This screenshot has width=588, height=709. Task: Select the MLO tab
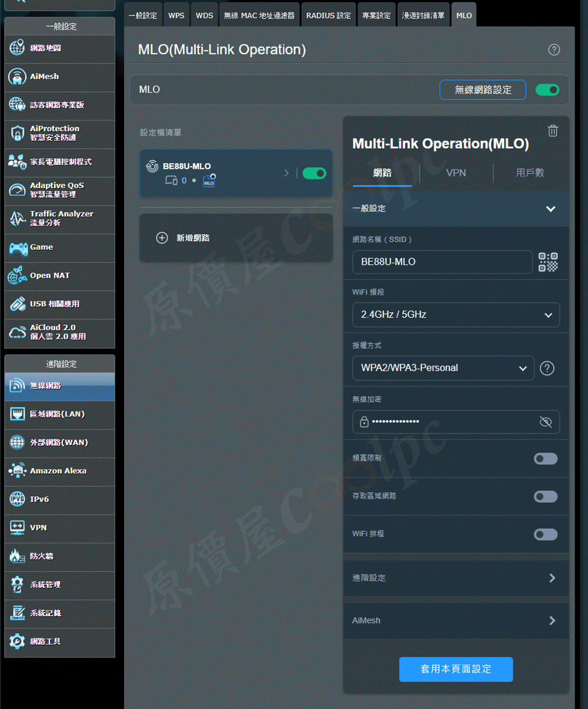[x=464, y=15]
